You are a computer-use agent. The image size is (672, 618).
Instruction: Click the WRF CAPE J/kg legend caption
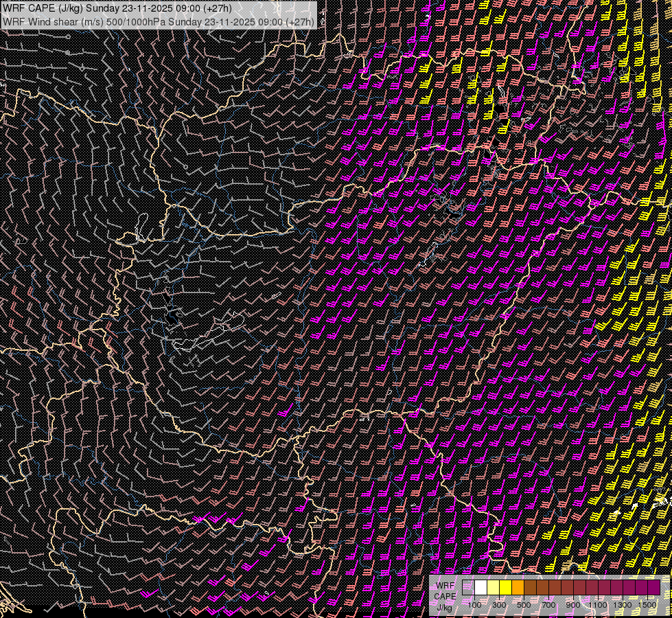445,596
